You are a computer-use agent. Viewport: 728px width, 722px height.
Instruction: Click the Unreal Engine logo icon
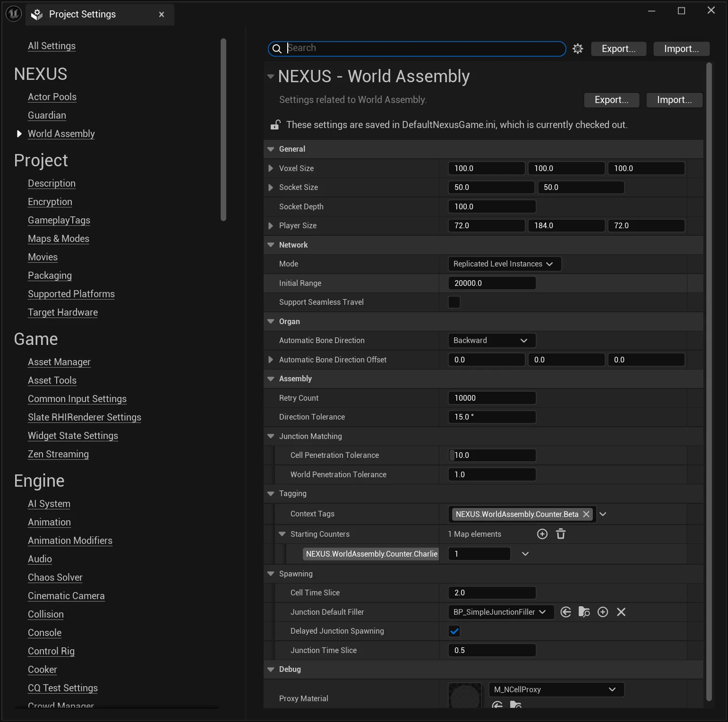pos(14,14)
